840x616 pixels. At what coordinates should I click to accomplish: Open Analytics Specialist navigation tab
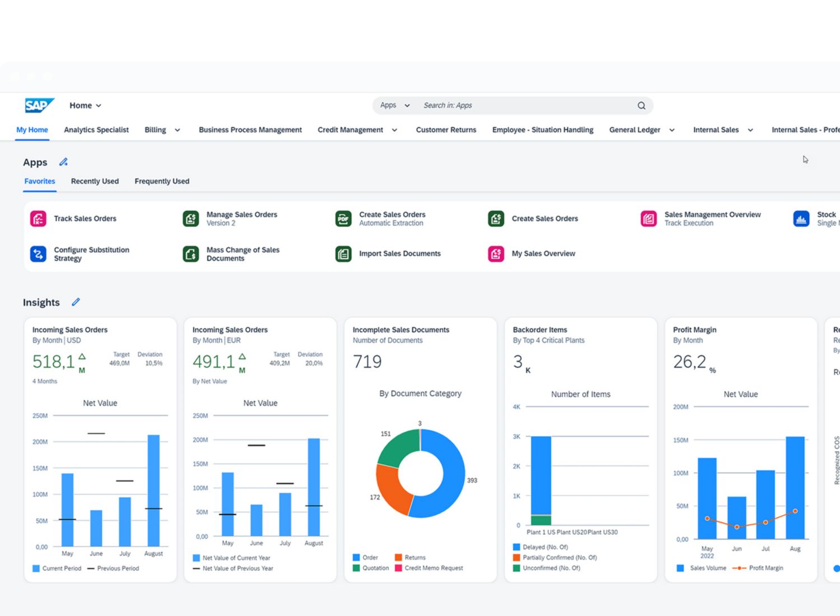pyautogui.click(x=96, y=130)
